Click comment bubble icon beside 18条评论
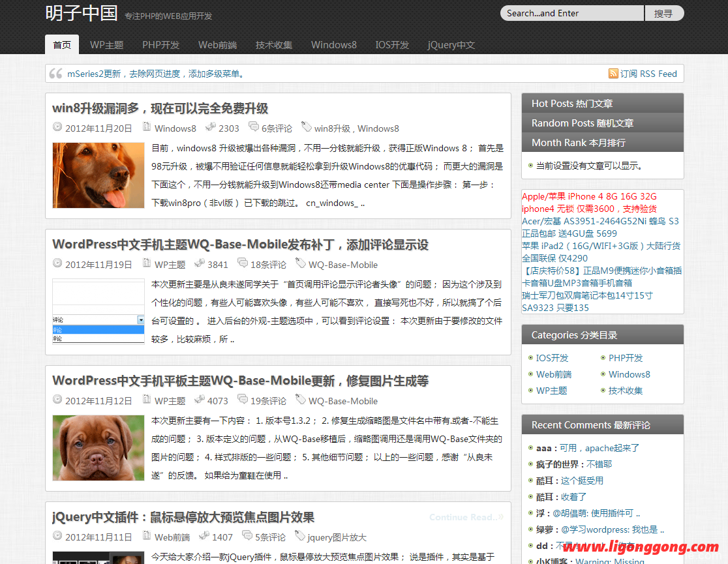728x564 pixels. click(243, 263)
